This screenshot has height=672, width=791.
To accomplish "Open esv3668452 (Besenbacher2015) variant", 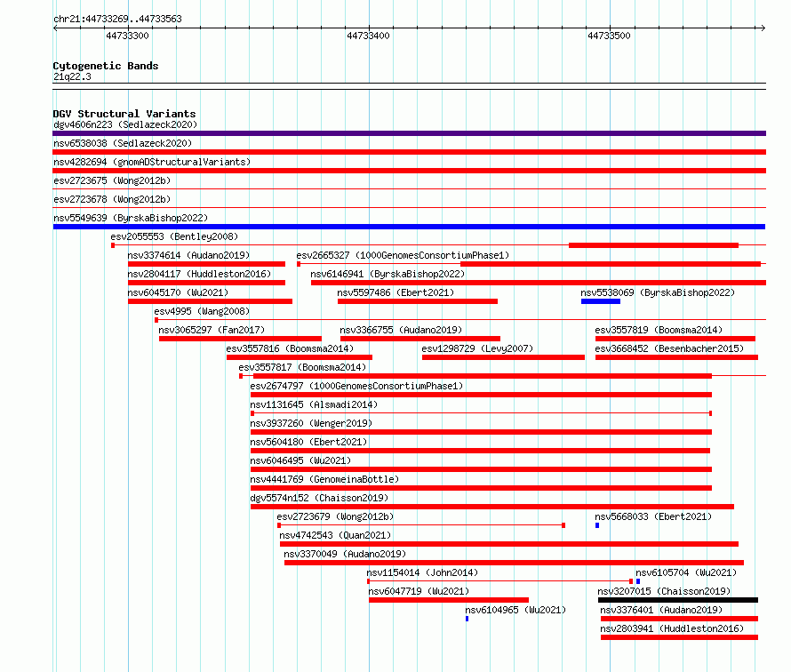I will [x=669, y=348].
